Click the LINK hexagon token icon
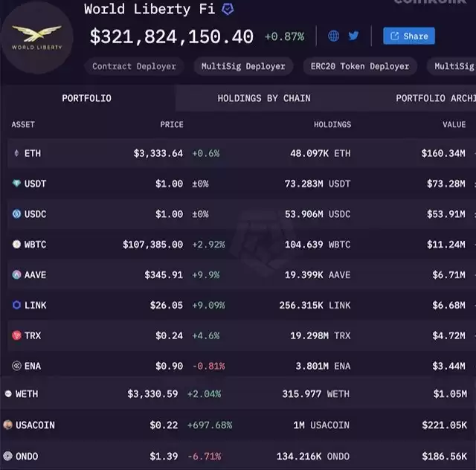 (x=16, y=305)
